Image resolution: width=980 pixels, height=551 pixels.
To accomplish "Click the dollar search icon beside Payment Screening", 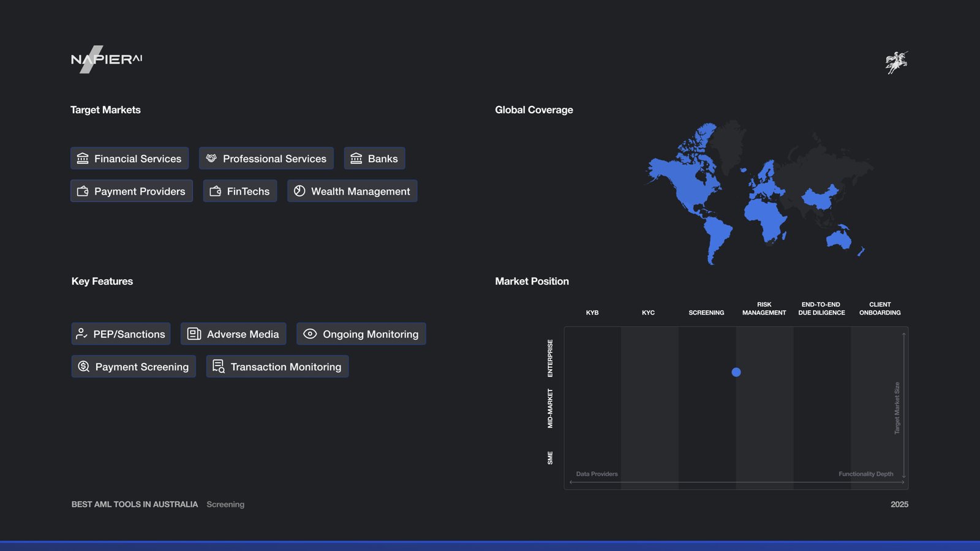I will pyautogui.click(x=84, y=366).
